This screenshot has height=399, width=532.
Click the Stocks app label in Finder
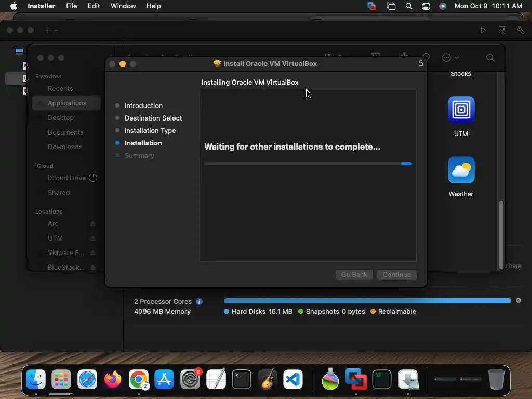click(x=461, y=74)
